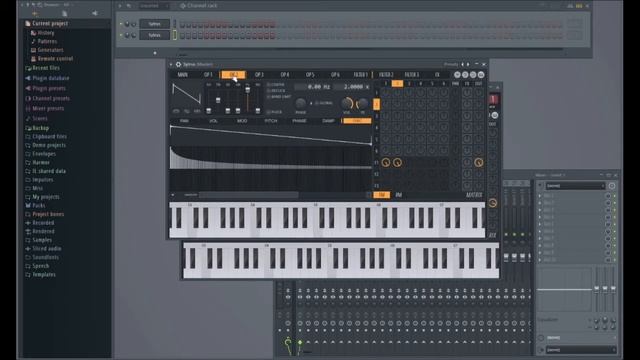Click the second round button right of the FX tab
This screenshot has height=360, width=640.
[465, 75]
